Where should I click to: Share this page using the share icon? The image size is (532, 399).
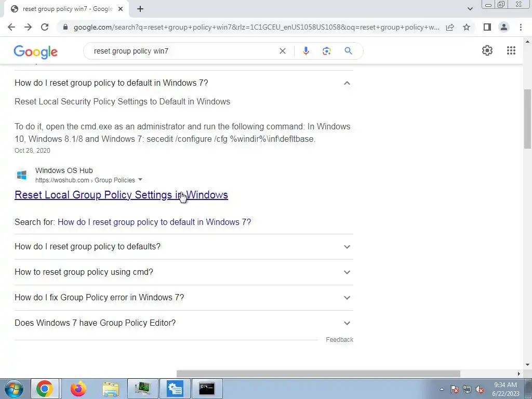pyautogui.click(x=450, y=27)
